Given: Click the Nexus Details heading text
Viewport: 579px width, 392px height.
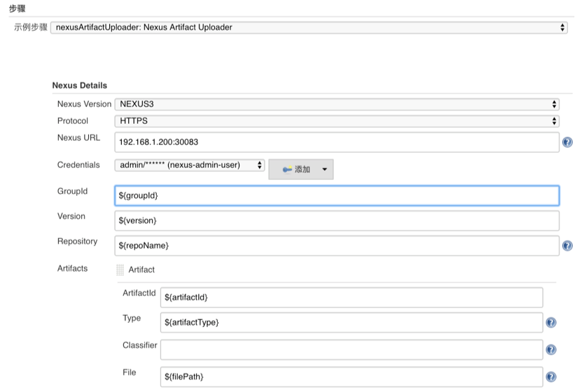Looking at the screenshot, I should (x=79, y=85).
